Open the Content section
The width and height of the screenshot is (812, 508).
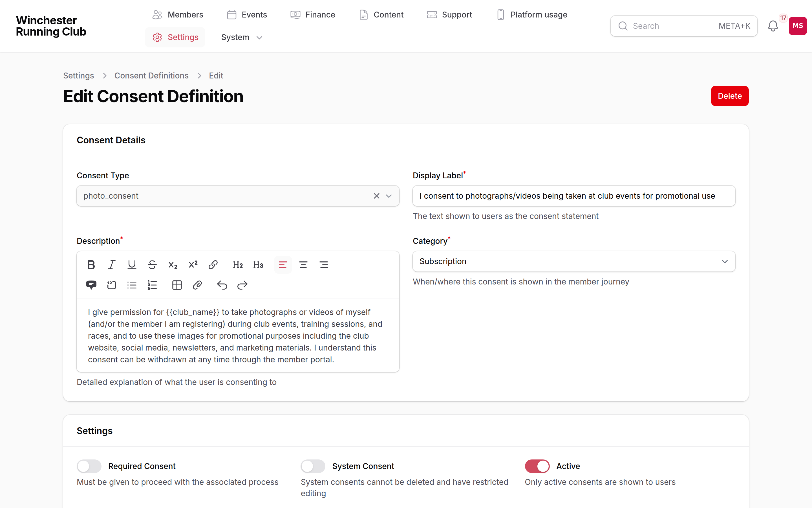tap(381, 15)
